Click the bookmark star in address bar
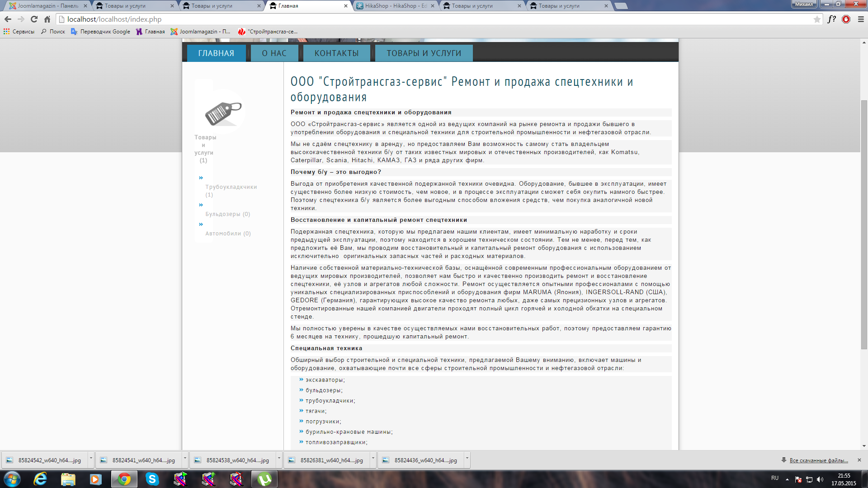Viewport: 868px width, 488px height. coord(817,19)
